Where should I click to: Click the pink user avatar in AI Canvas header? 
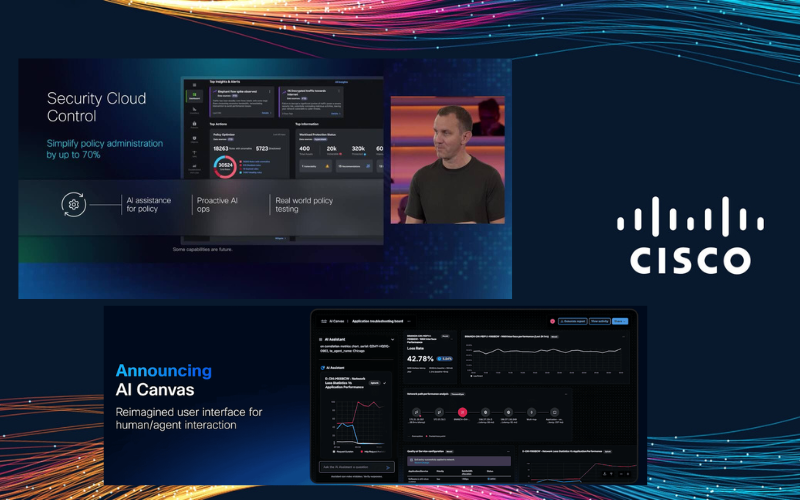pyautogui.click(x=553, y=321)
